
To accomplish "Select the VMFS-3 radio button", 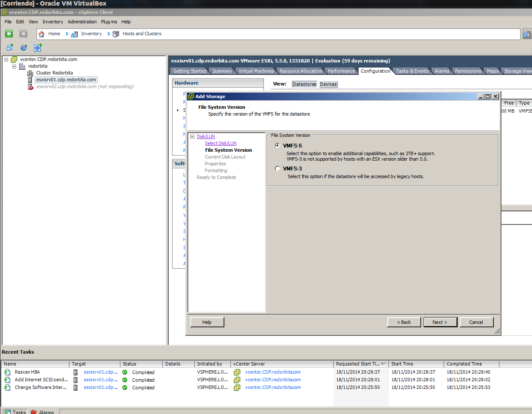I will click(x=277, y=168).
